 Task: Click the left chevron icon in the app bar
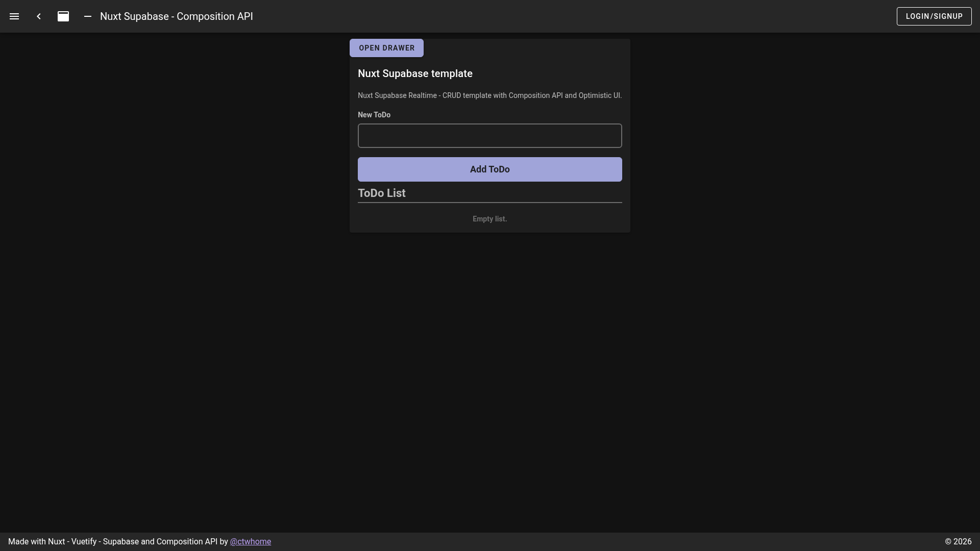[39, 16]
